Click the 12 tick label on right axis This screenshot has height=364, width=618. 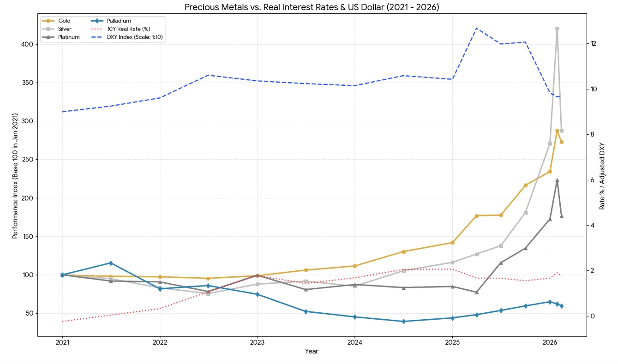click(594, 43)
